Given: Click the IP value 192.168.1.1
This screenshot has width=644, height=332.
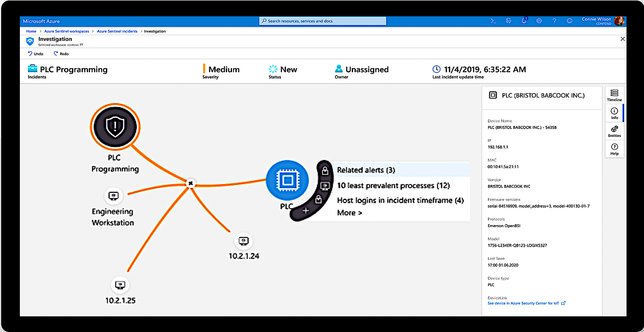Looking at the screenshot, I should tap(498, 147).
